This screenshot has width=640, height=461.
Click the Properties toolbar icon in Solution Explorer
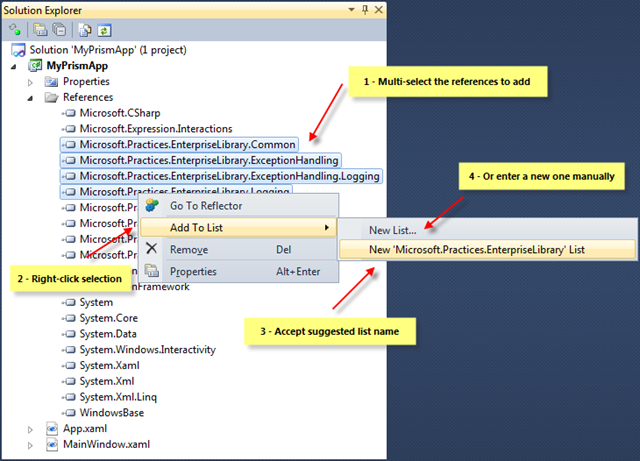(40, 30)
